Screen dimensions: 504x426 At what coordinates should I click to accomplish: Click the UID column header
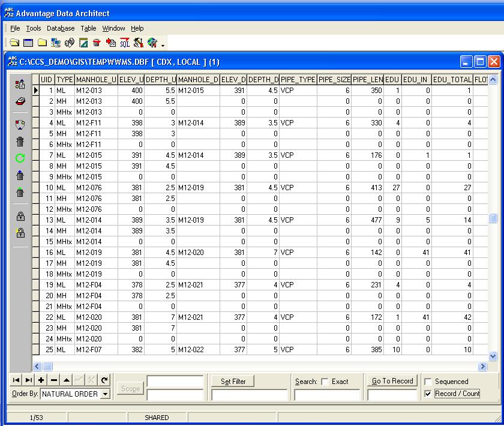click(x=47, y=80)
